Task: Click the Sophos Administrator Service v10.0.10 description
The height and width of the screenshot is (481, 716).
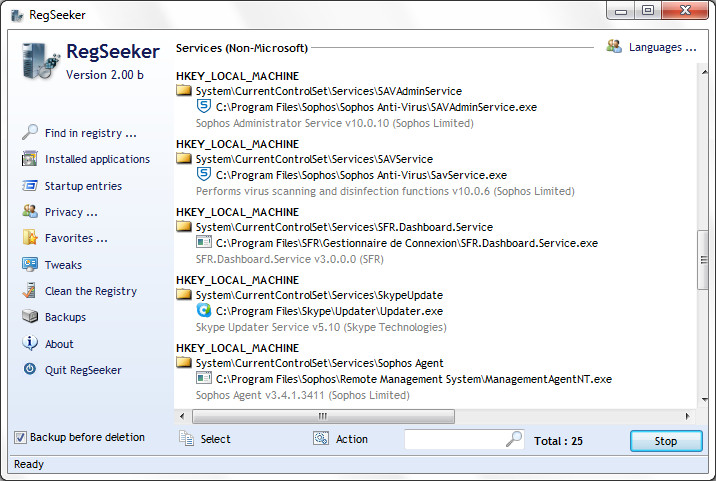Action: point(335,123)
